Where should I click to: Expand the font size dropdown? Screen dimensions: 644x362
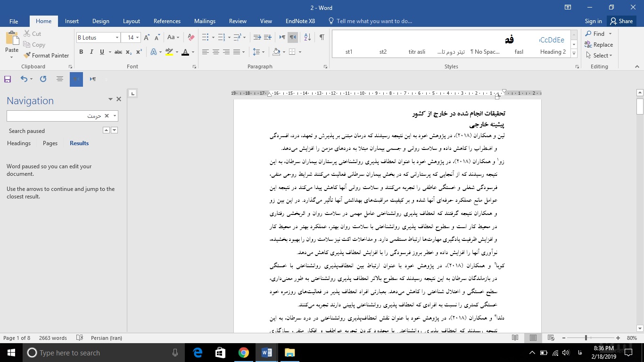coord(137,37)
